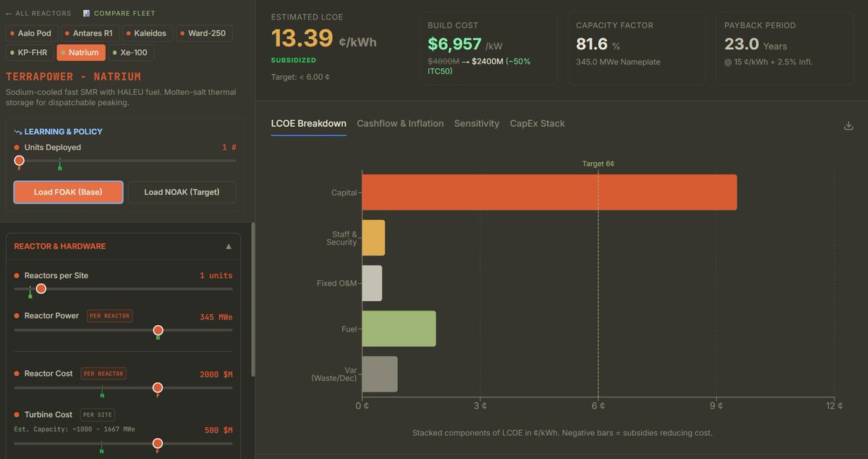Click the 13.39 ¢/kWh LCOE value
The height and width of the screenshot is (459, 868).
click(x=323, y=39)
